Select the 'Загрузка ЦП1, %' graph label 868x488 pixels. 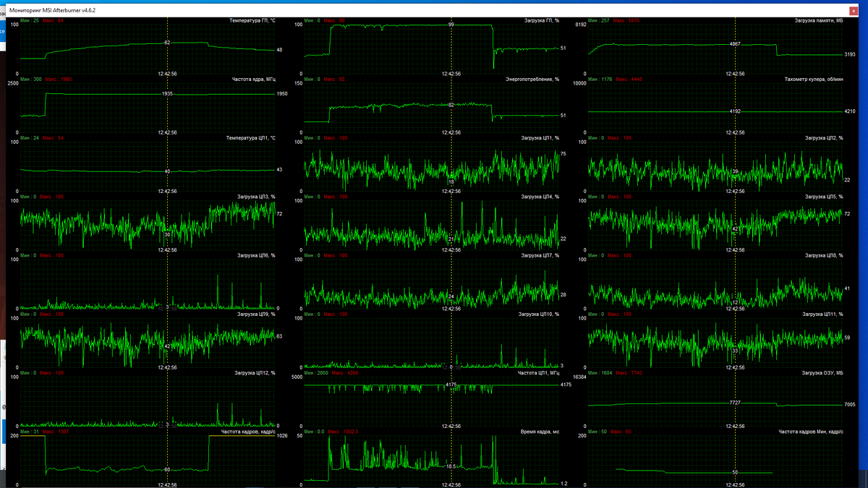pos(540,137)
